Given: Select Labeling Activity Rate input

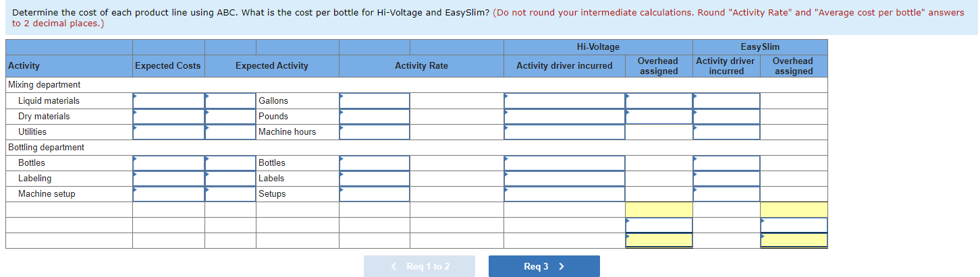Looking at the screenshot, I should tap(375, 178).
